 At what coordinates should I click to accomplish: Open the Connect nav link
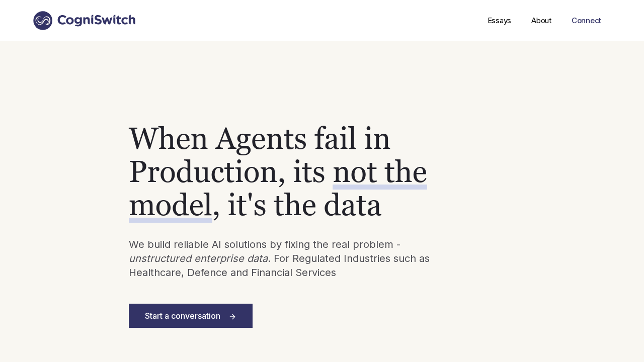[x=586, y=21]
